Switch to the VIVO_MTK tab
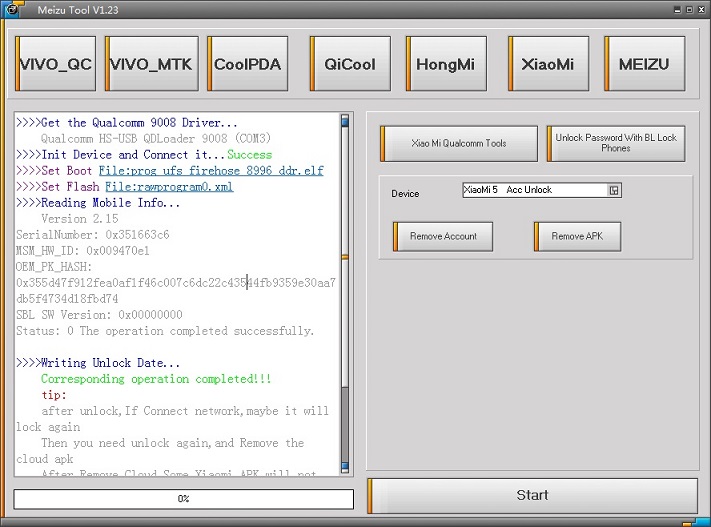This screenshot has width=711, height=527. pos(152,63)
